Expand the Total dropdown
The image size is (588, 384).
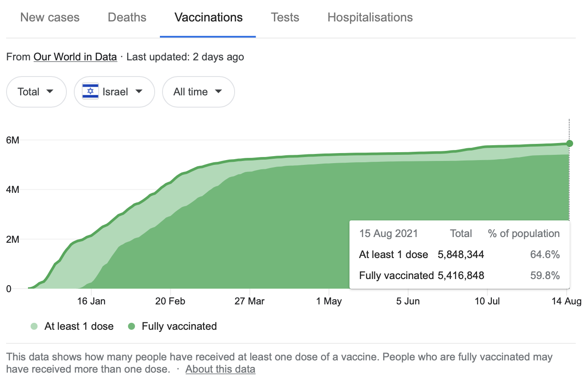[36, 92]
